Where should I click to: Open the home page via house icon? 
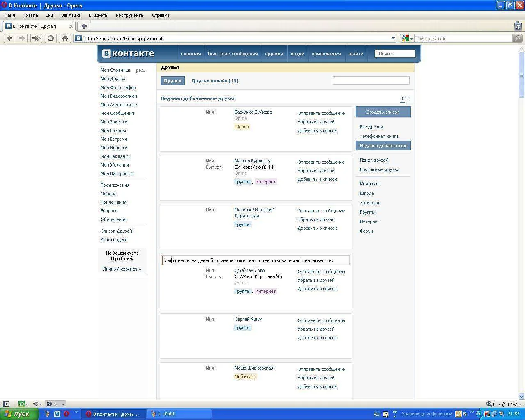[x=65, y=38]
